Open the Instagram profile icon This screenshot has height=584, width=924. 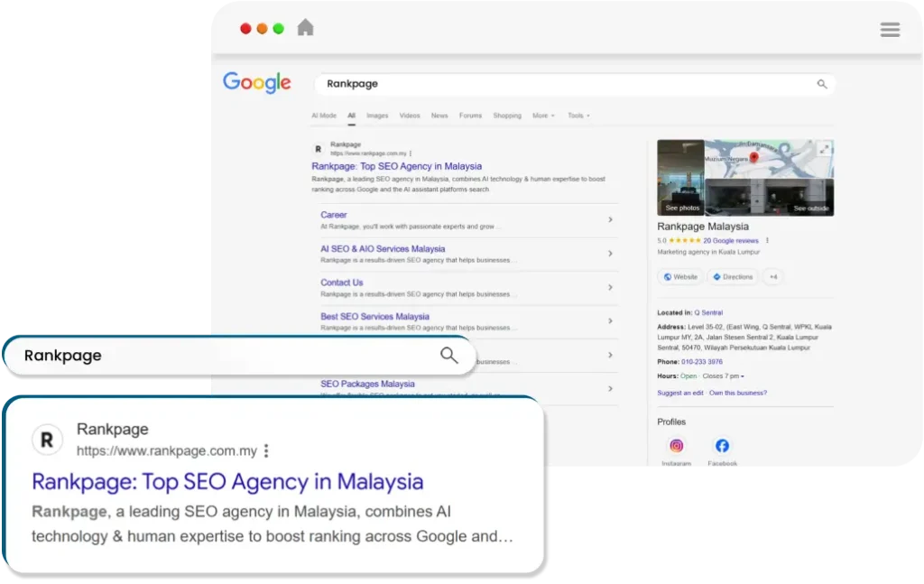pos(677,446)
